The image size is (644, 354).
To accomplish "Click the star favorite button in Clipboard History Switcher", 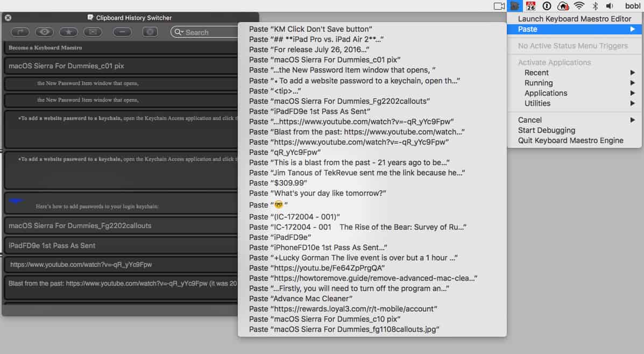I will 68,32.
